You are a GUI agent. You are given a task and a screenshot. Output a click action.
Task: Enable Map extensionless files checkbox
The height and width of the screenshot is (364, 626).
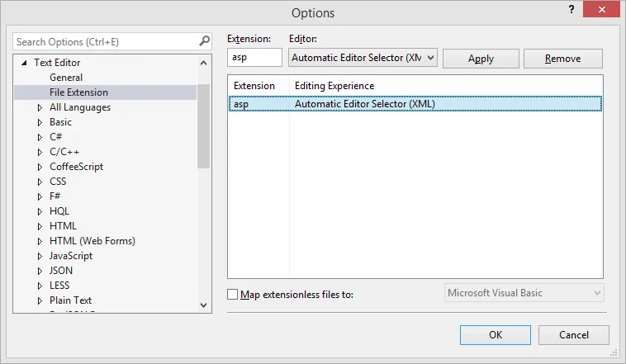tap(233, 294)
